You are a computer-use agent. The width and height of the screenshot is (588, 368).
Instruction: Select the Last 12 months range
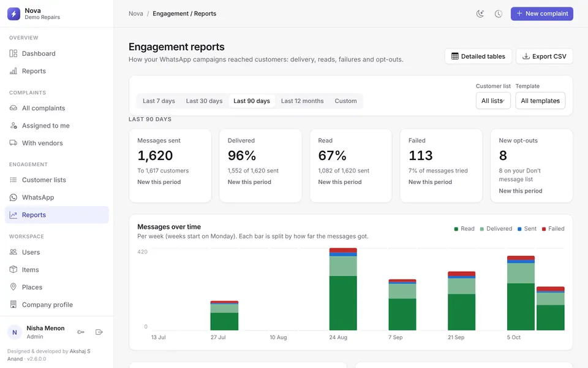click(x=302, y=101)
